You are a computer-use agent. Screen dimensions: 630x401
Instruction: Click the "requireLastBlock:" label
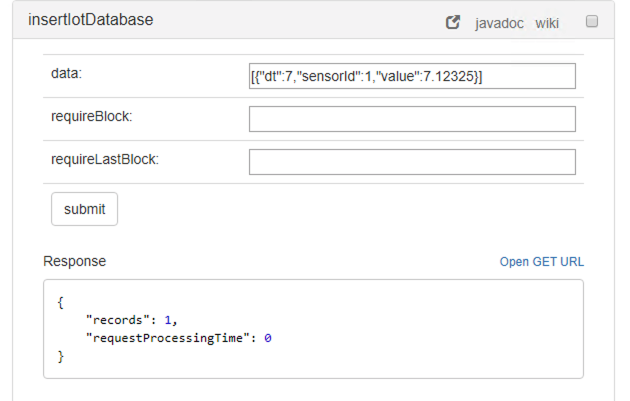tap(105, 160)
